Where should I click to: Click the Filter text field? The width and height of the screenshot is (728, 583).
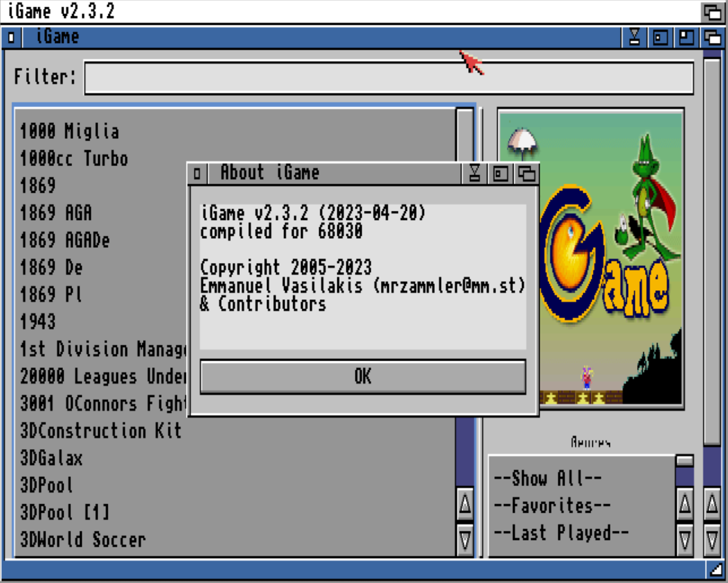point(389,78)
